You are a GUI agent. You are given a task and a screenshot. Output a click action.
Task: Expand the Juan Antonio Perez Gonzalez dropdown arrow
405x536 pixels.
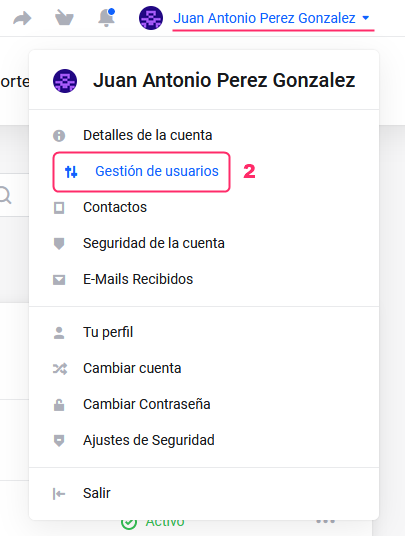[x=366, y=18]
